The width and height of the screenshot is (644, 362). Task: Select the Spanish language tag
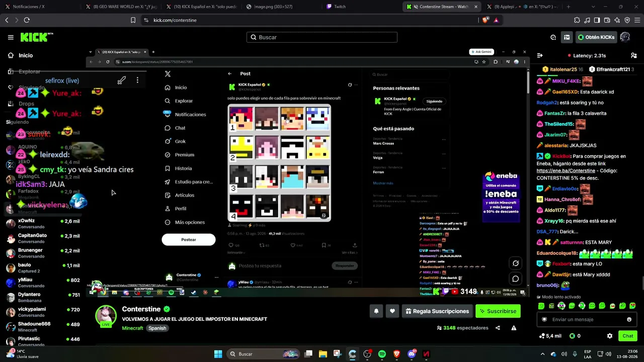pyautogui.click(x=157, y=328)
